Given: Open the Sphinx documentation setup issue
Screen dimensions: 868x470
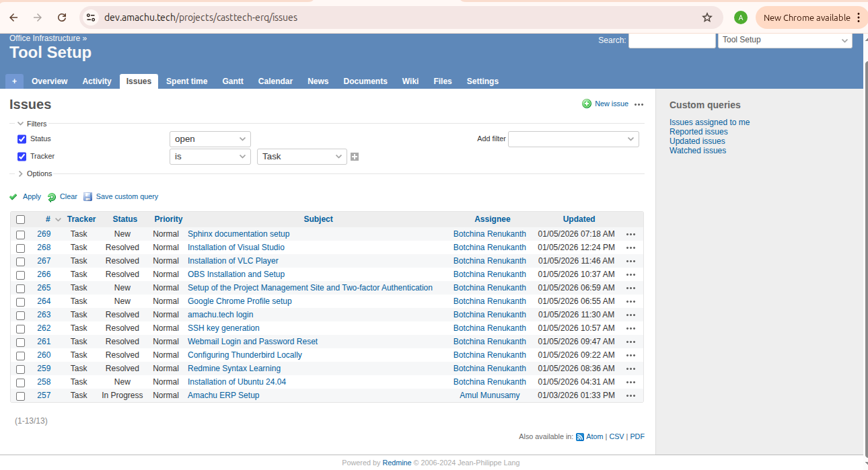Looking at the screenshot, I should click(x=238, y=234).
